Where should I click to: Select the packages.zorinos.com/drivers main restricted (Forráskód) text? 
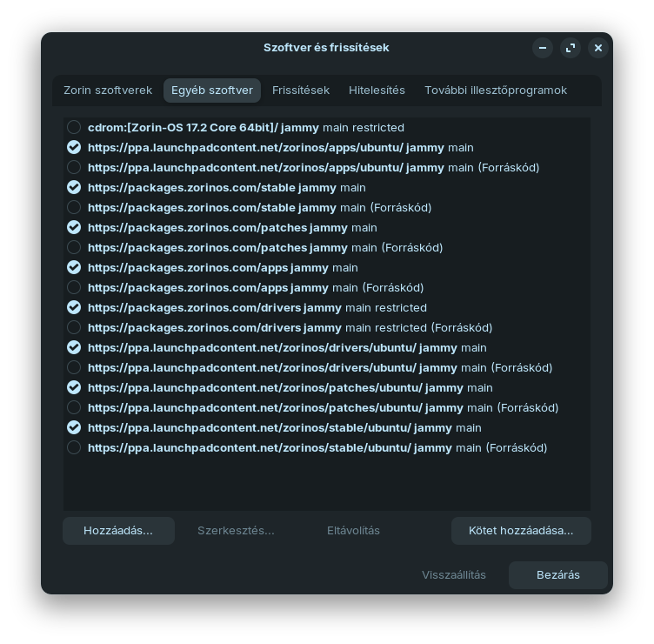click(x=290, y=327)
